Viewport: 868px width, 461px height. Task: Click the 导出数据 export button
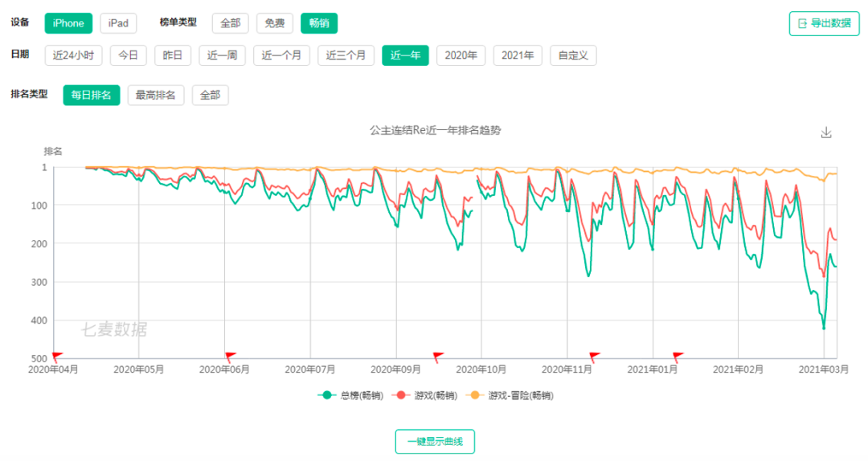(x=824, y=23)
